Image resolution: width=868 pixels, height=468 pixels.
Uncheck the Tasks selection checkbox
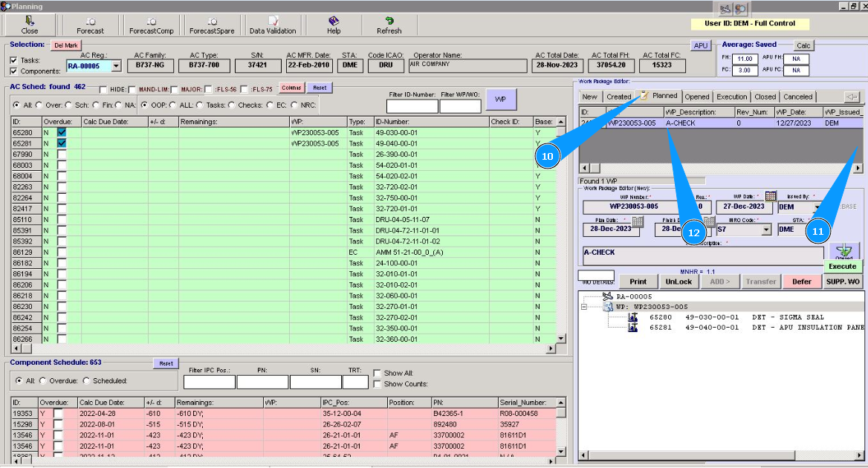tap(14, 60)
